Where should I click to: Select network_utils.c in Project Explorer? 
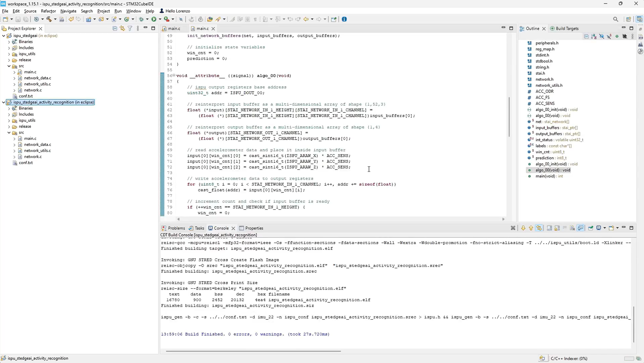(x=37, y=84)
